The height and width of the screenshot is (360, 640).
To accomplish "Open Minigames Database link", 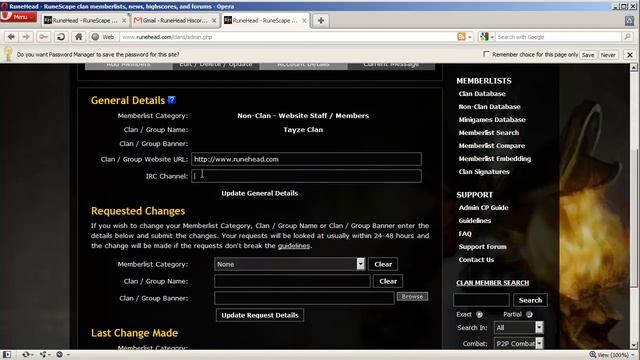I will [492, 120].
